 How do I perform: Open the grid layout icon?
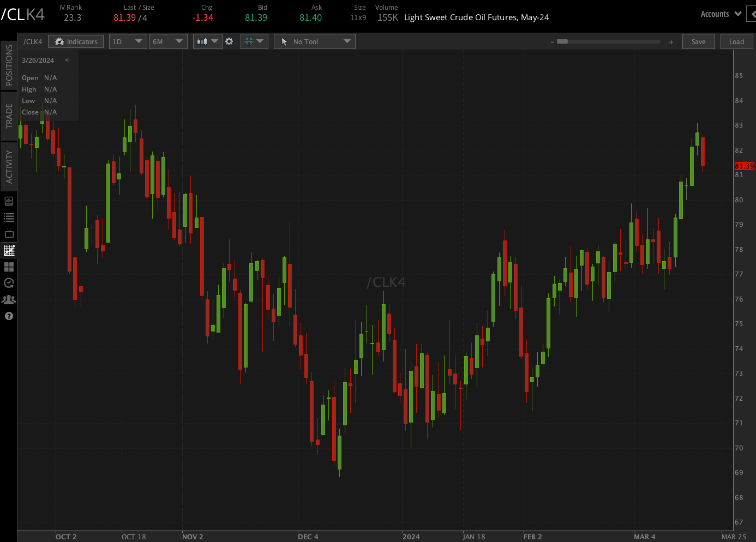click(x=9, y=267)
